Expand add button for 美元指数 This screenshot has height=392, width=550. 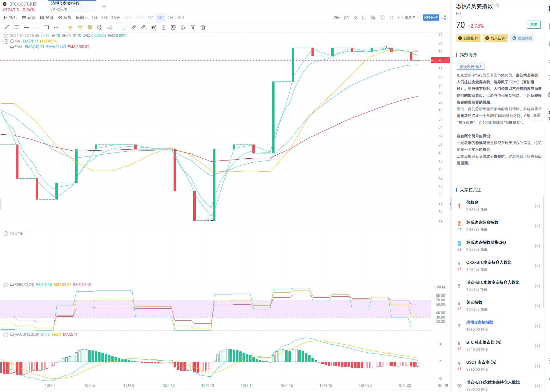click(538, 306)
